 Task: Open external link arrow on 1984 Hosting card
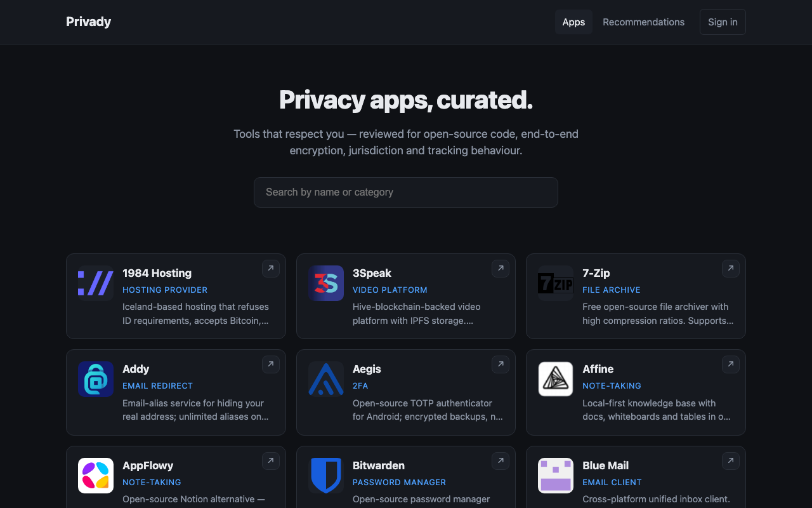(x=271, y=269)
